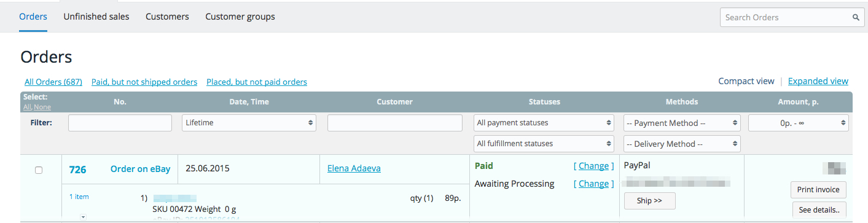
Task: Open the Lifetime date filter dropdown
Action: point(249,123)
